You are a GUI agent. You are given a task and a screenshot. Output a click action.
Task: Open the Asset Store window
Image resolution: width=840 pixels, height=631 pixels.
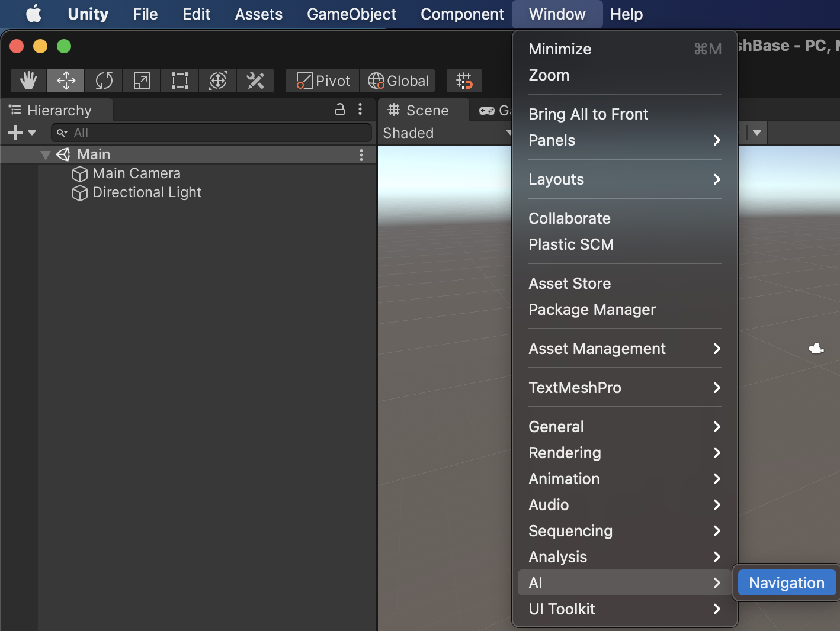pos(625,284)
